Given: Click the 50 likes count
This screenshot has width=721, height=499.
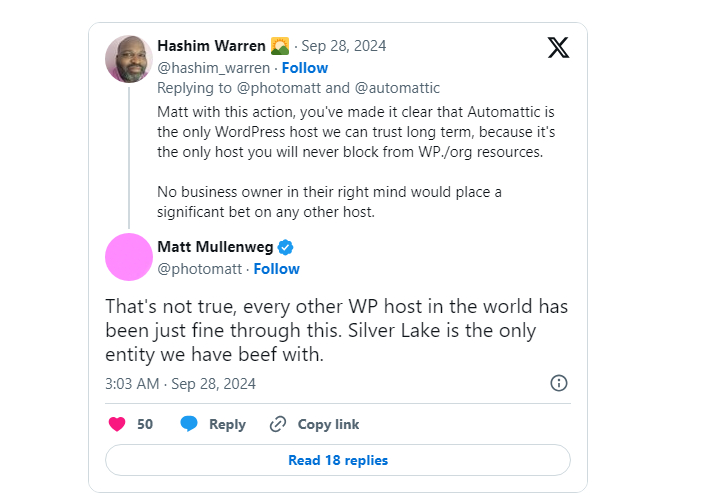Looking at the screenshot, I should coord(145,424).
